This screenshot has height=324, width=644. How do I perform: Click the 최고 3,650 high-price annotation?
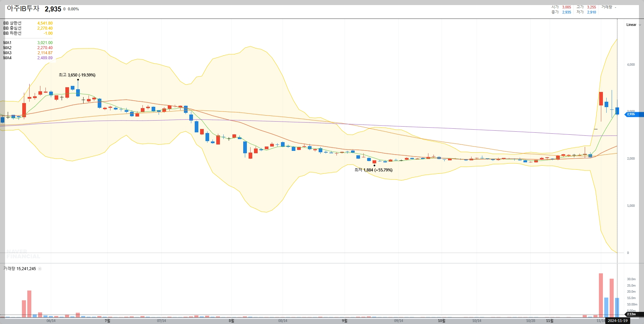point(77,75)
